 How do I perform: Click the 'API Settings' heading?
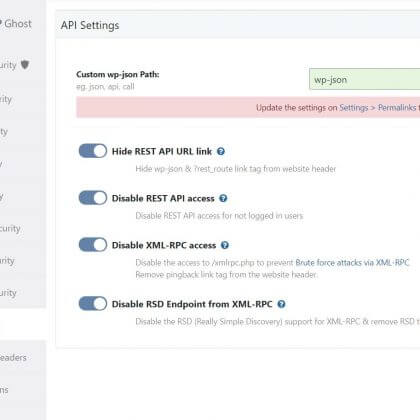pyautogui.click(x=90, y=25)
